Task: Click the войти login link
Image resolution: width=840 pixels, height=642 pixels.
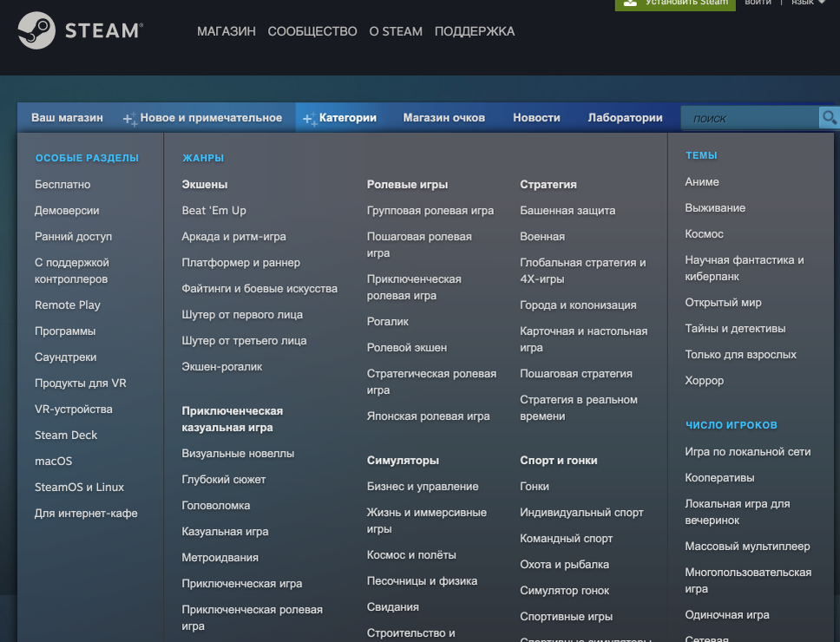Action: tap(758, 3)
